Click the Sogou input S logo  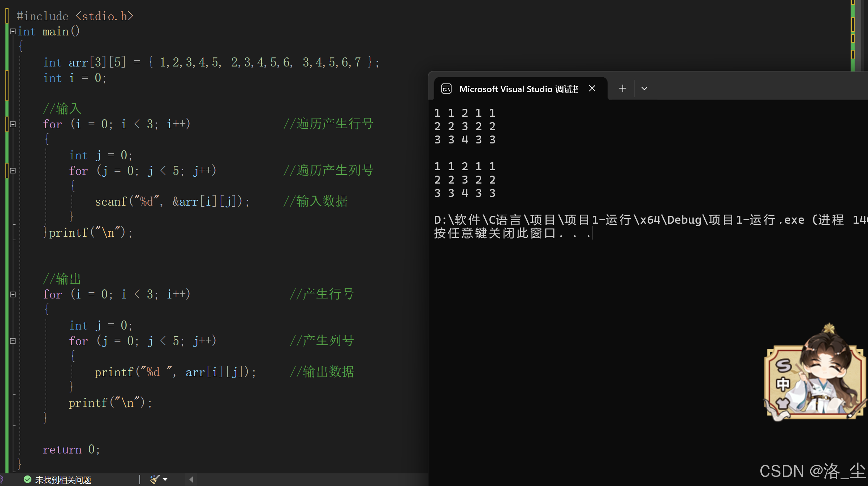[x=783, y=366]
